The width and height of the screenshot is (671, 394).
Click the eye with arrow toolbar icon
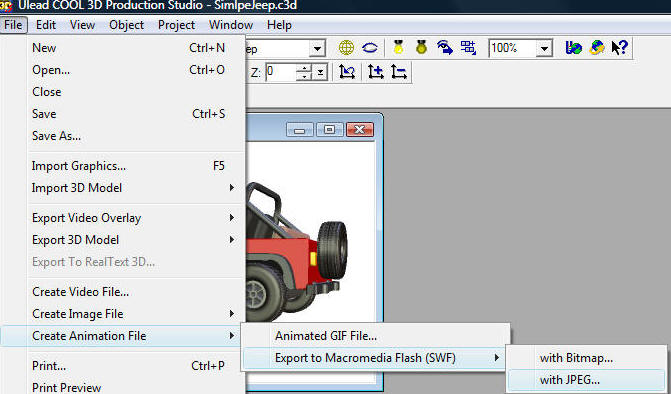click(x=445, y=47)
